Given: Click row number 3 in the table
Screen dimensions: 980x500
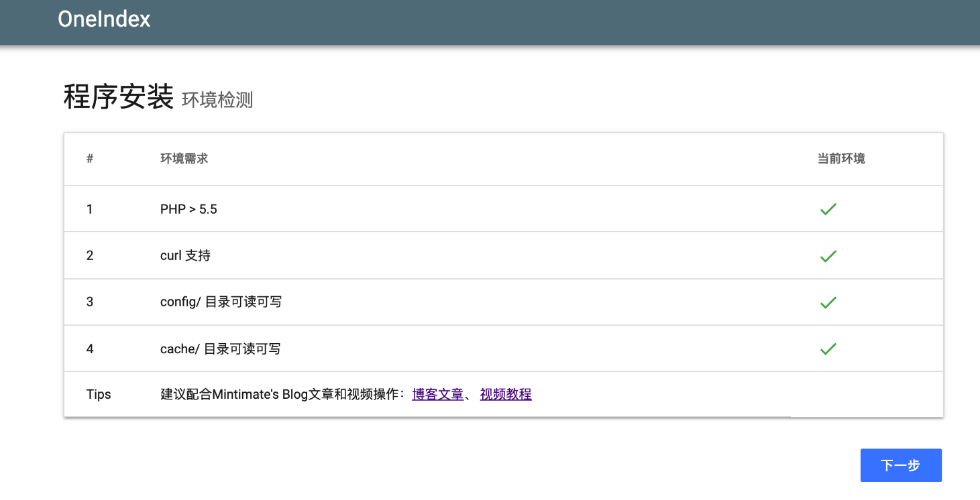Looking at the screenshot, I should pyautogui.click(x=90, y=302).
